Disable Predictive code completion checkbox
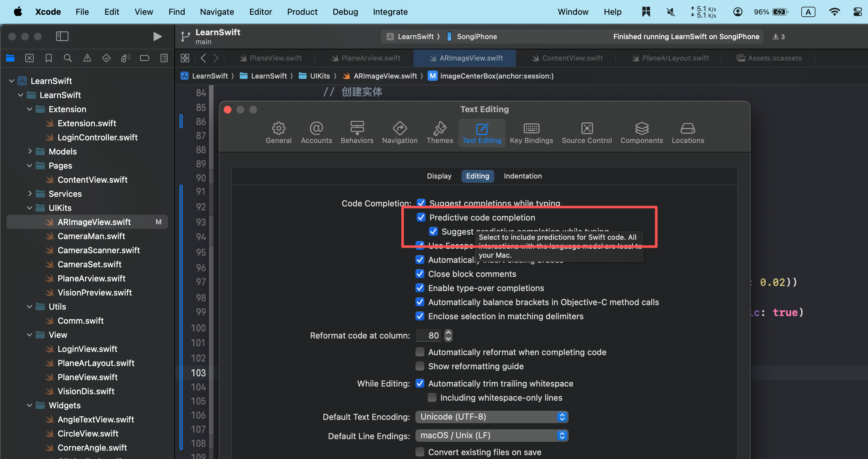 (x=421, y=217)
